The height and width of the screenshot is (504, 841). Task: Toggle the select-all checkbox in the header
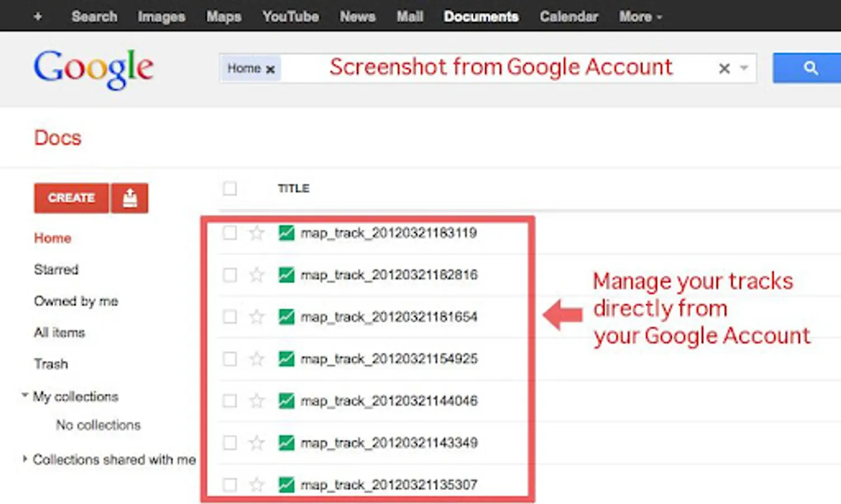point(230,189)
